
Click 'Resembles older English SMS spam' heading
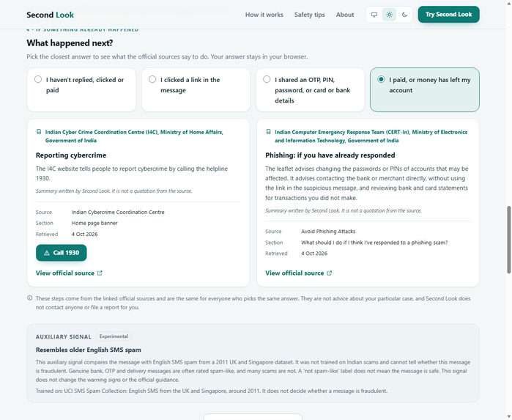point(89,350)
